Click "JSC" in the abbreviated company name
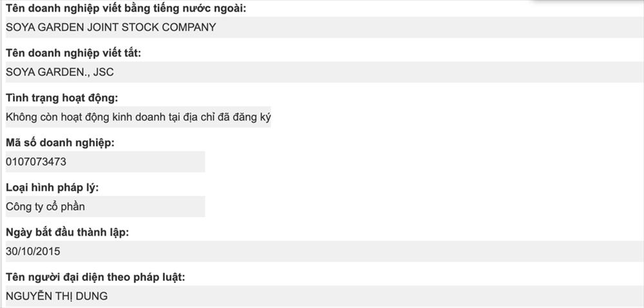The height and width of the screenshot is (308, 644). (x=103, y=73)
